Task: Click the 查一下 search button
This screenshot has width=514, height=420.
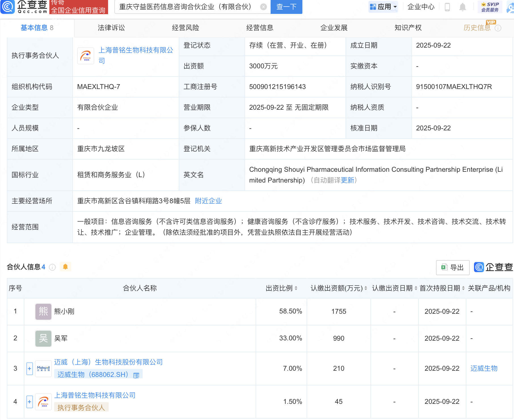Action: tap(286, 7)
